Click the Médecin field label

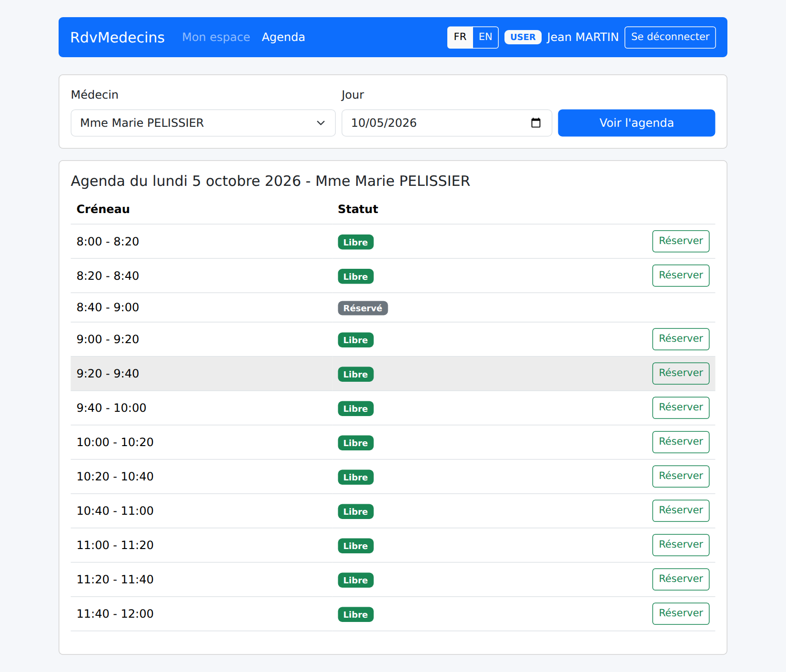point(95,95)
